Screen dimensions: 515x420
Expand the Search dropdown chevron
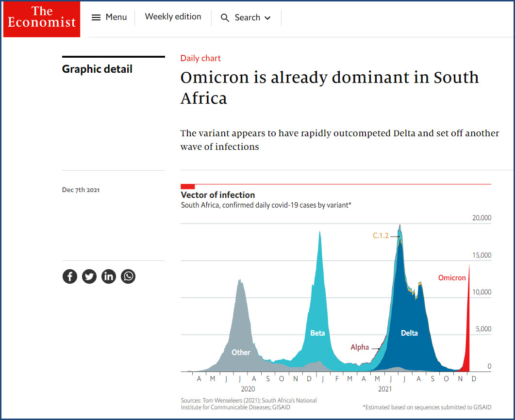point(267,18)
